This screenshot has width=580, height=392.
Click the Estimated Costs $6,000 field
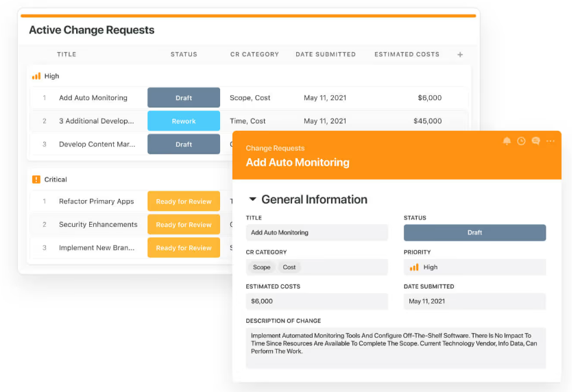(317, 302)
